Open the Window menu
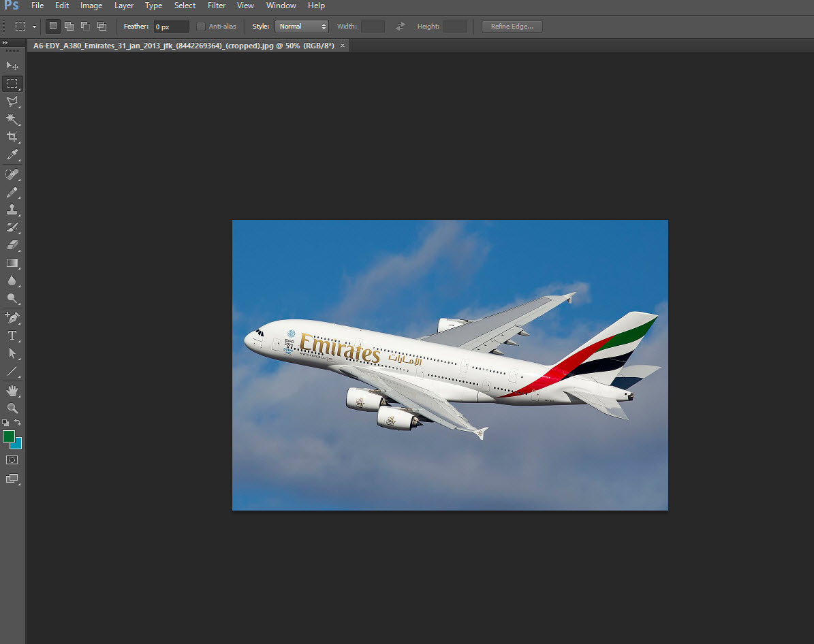 point(281,5)
